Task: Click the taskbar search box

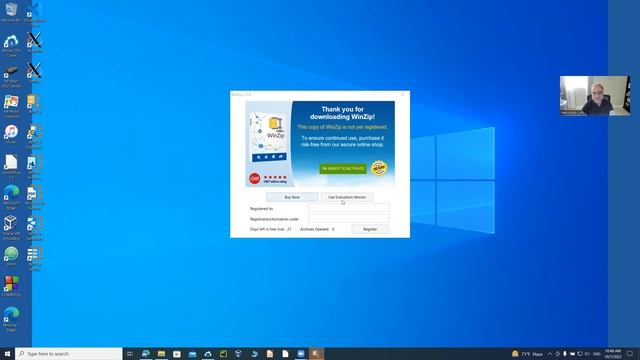Action: (x=69, y=353)
